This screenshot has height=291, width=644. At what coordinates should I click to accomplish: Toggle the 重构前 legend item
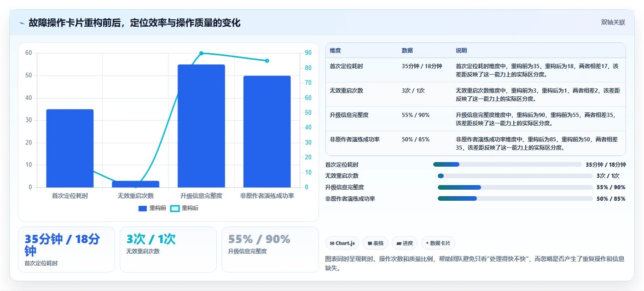pyautogui.click(x=152, y=208)
